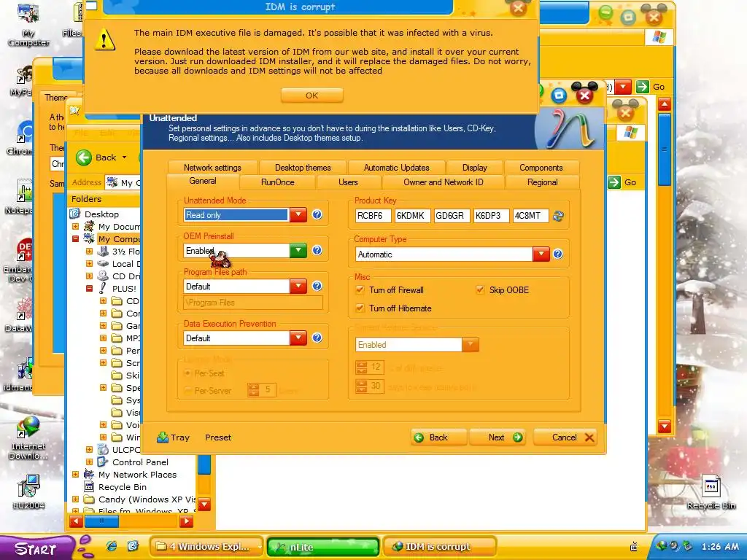This screenshot has height=560, width=747.
Task: Click first Product Key field RCBF6
Action: click(373, 216)
